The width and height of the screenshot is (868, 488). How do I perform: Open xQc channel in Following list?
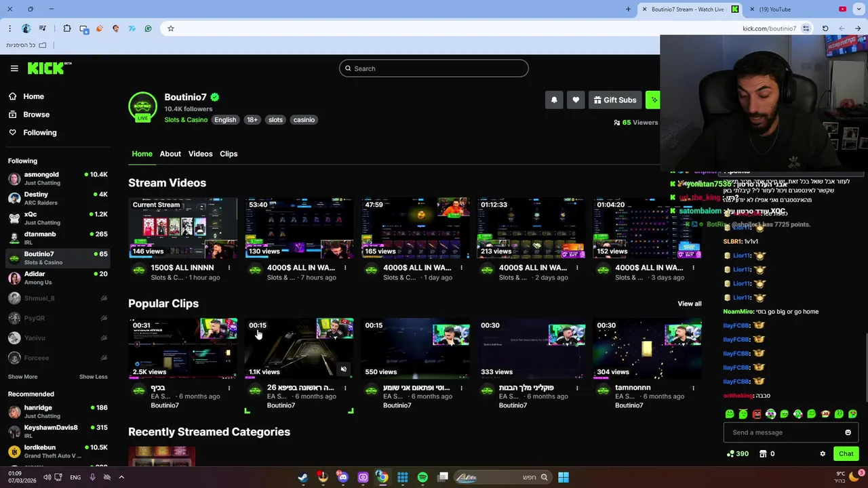tap(58, 218)
